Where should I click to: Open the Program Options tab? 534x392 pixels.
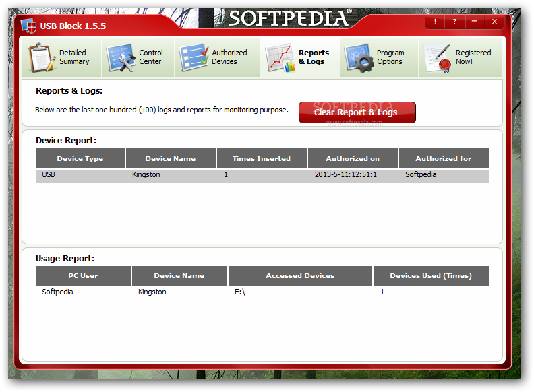[379, 57]
